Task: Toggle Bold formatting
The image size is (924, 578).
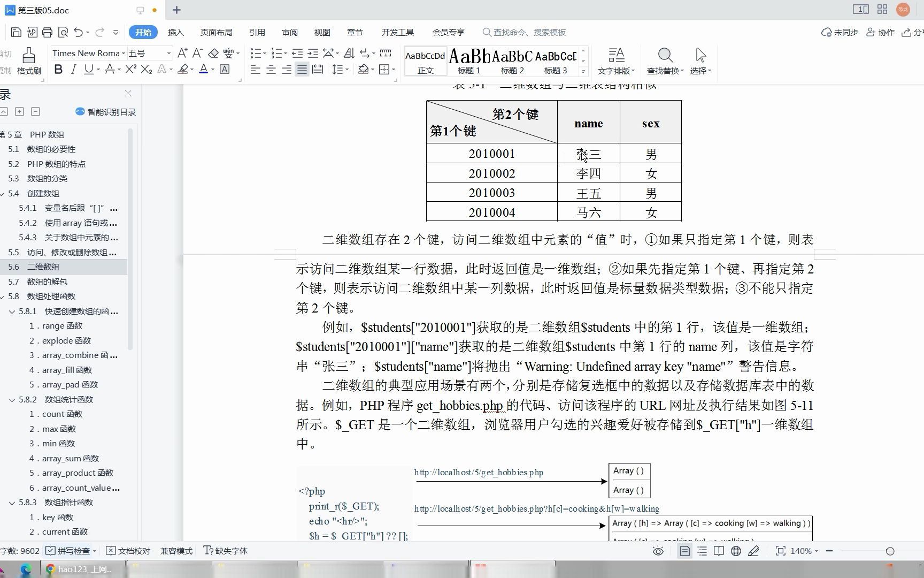Action: pos(58,70)
